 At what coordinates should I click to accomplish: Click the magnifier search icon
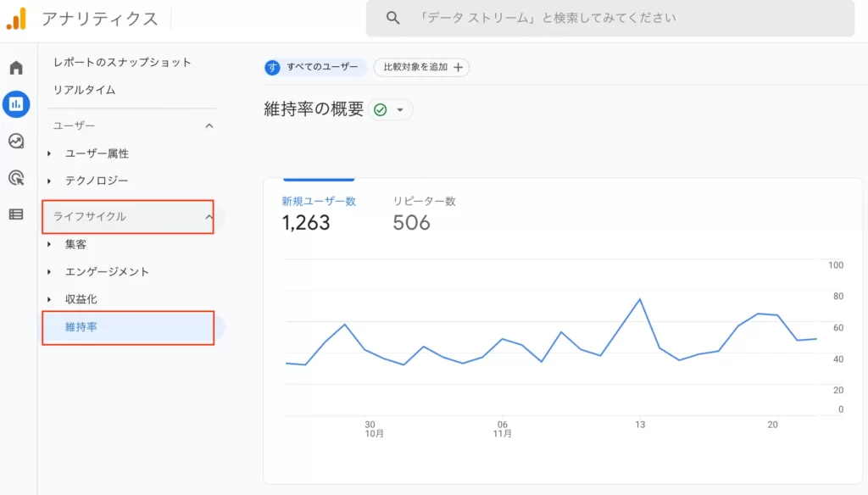(x=393, y=18)
